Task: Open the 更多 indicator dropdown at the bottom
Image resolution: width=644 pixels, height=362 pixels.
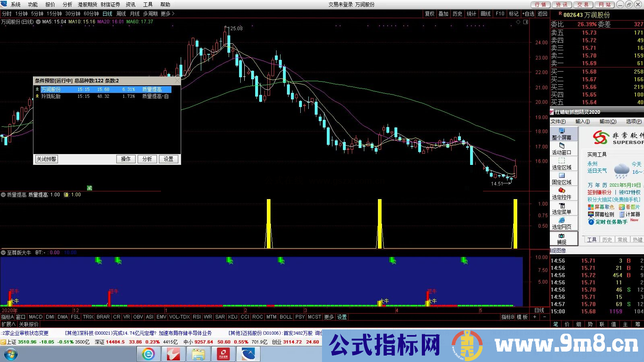Action: (329, 317)
